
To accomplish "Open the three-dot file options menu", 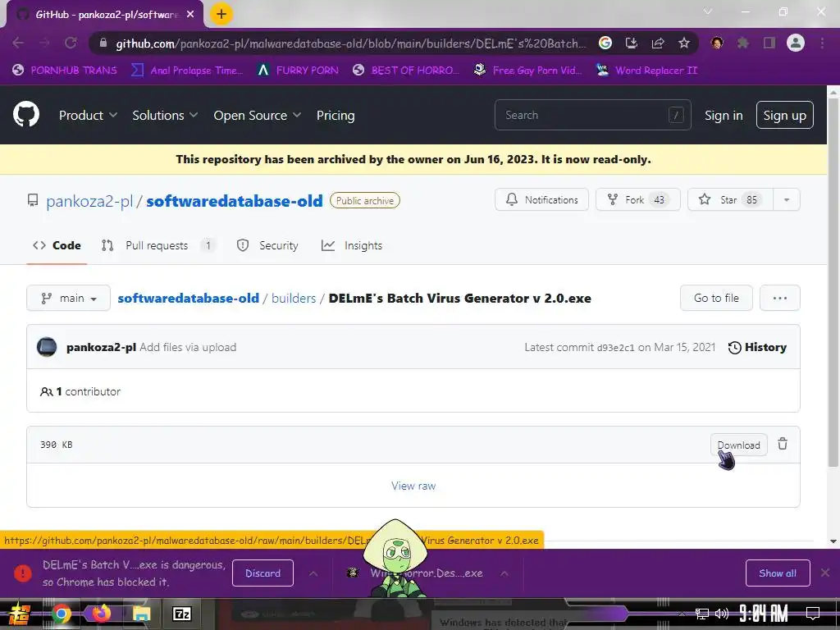I will click(779, 298).
